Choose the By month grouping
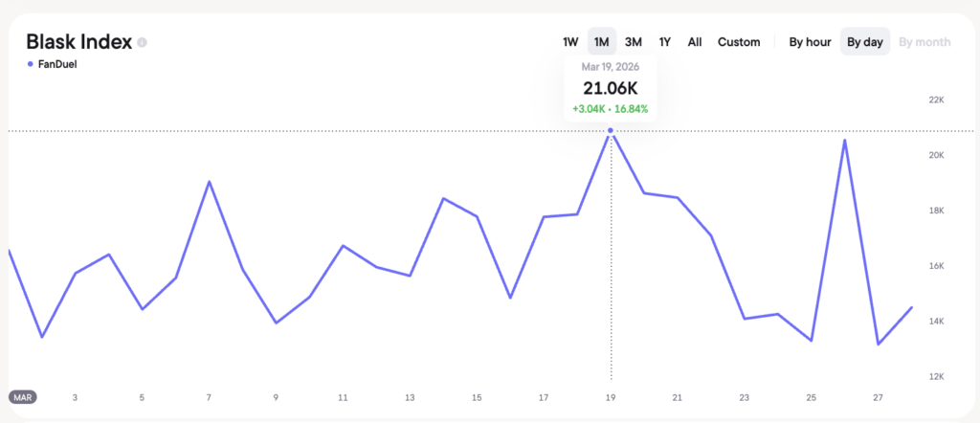Viewport: 980px width, 423px height. click(924, 42)
